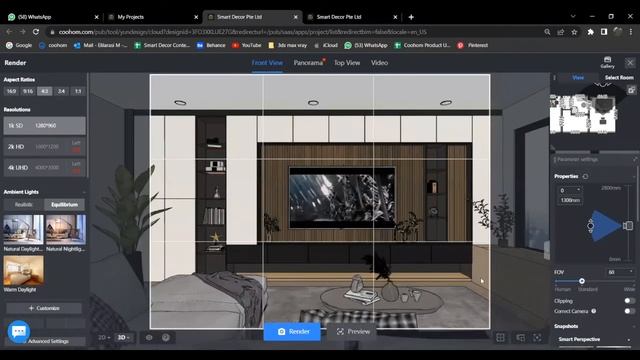Click Correct Camera help icon
This screenshot has height=360, width=640.
pyautogui.click(x=594, y=311)
